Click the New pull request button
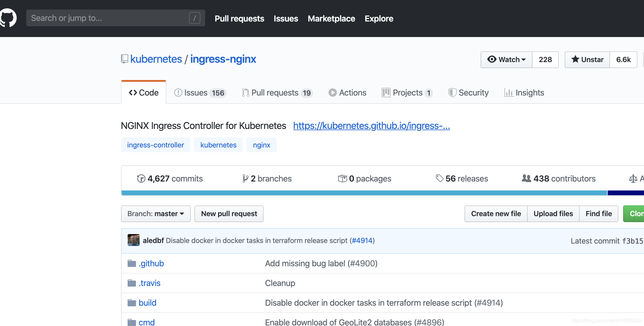 pyautogui.click(x=229, y=214)
